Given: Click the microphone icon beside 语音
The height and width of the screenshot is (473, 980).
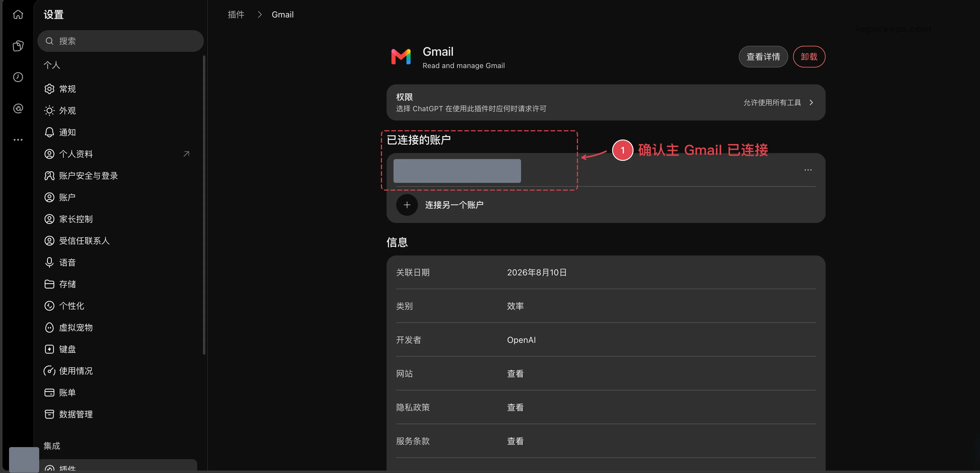Looking at the screenshot, I should click(x=49, y=262).
